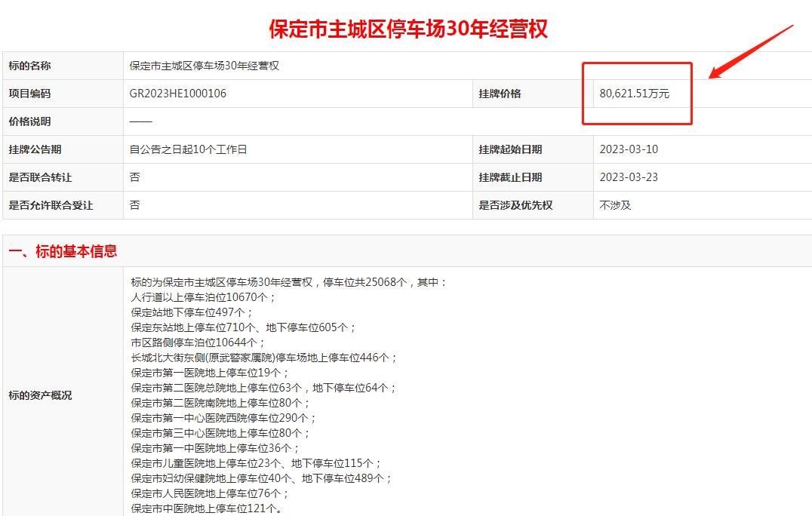Select 不涉及 under 是否涉及优先权
812x516 pixels.
[x=615, y=204]
